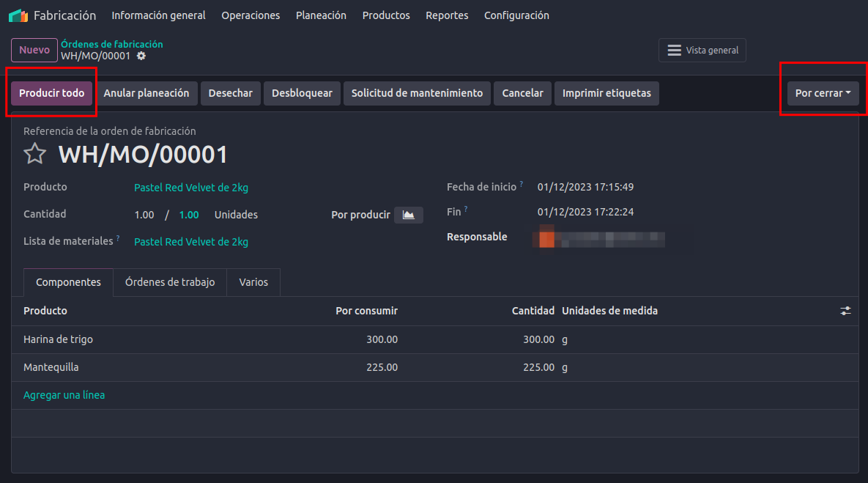868x483 pixels.
Task: Click unit g of Mantequilla
Action: [x=565, y=368]
